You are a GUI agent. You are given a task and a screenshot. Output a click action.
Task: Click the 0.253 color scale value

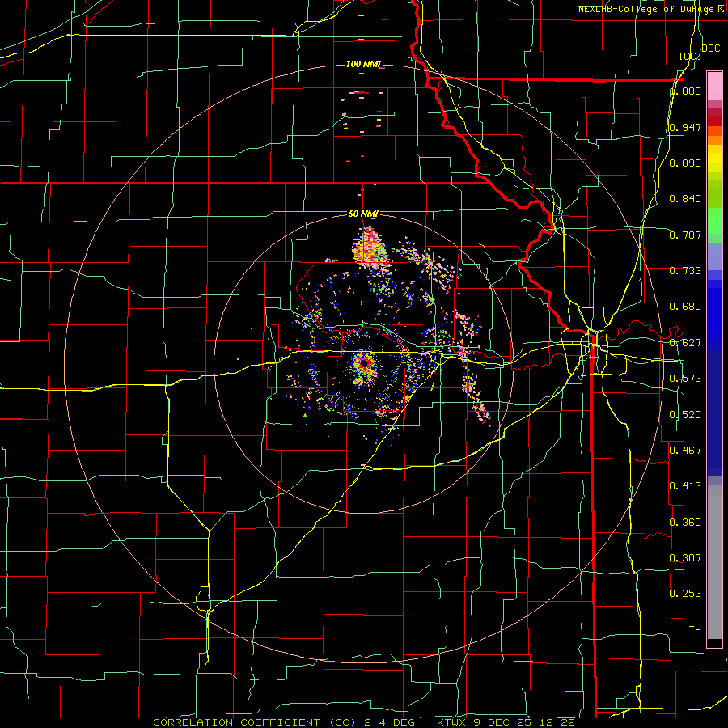685,594
